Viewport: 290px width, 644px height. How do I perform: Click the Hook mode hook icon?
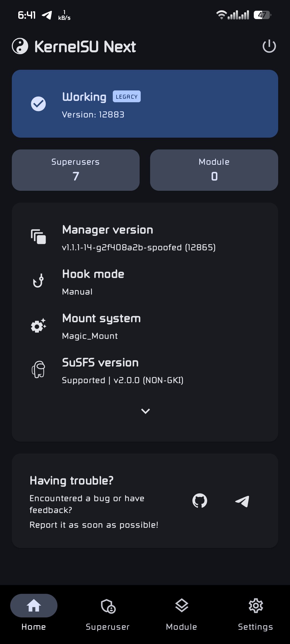(x=38, y=281)
